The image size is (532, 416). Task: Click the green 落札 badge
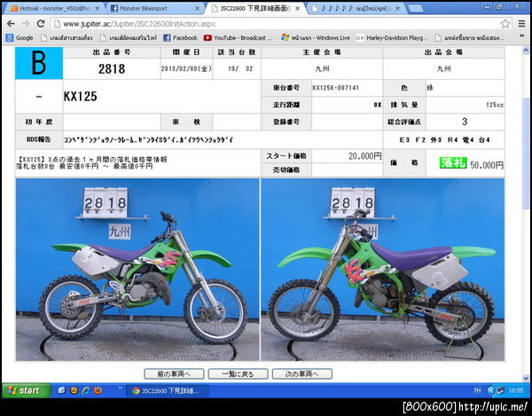tap(453, 163)
